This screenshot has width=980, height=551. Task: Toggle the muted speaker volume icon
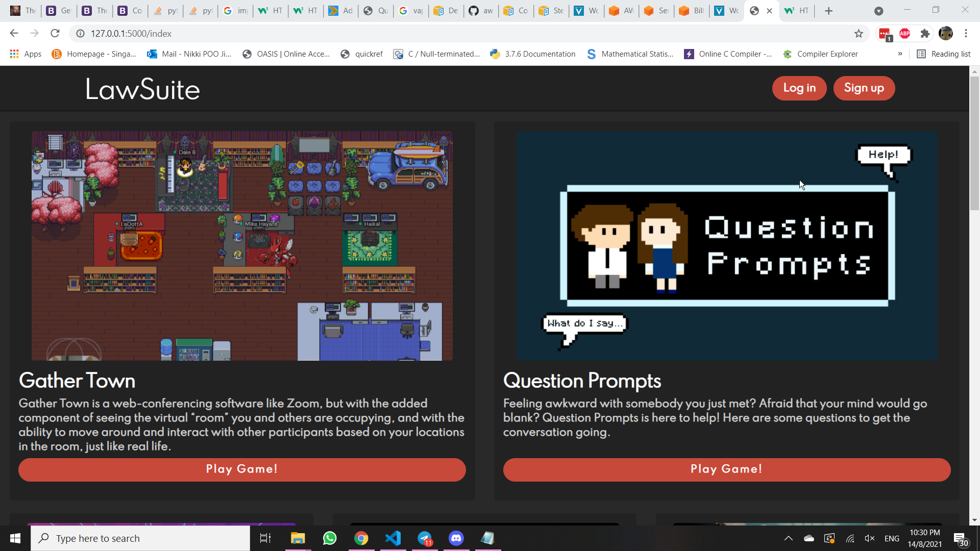pos(869,538)
